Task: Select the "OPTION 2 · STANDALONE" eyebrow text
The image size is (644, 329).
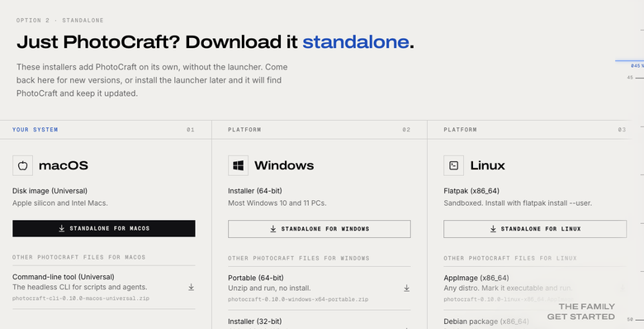Action: tap(60, 20)
